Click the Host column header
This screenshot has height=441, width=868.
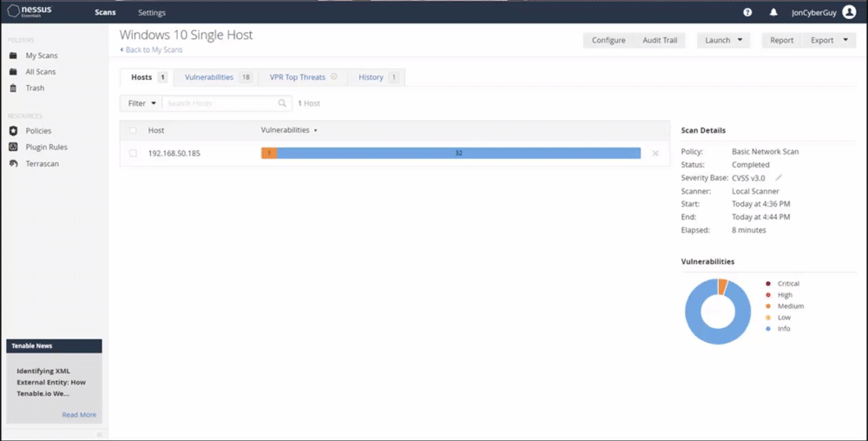click(x=156, y=130)
